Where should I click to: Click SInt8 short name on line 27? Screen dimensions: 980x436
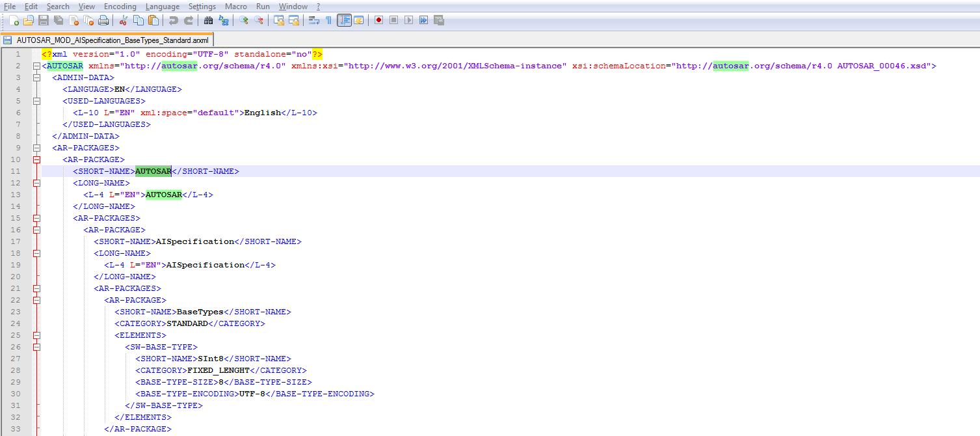[x=211, y=359]
